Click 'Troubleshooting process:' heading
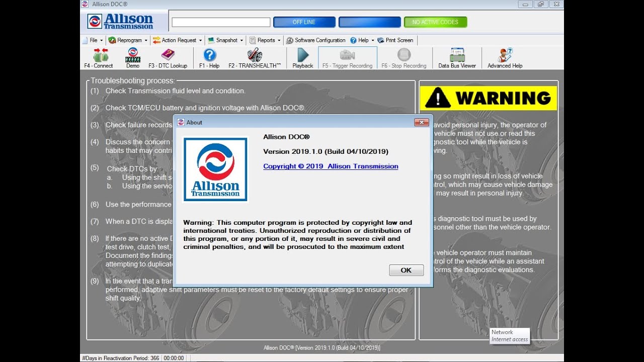 [x=132, y=80]
